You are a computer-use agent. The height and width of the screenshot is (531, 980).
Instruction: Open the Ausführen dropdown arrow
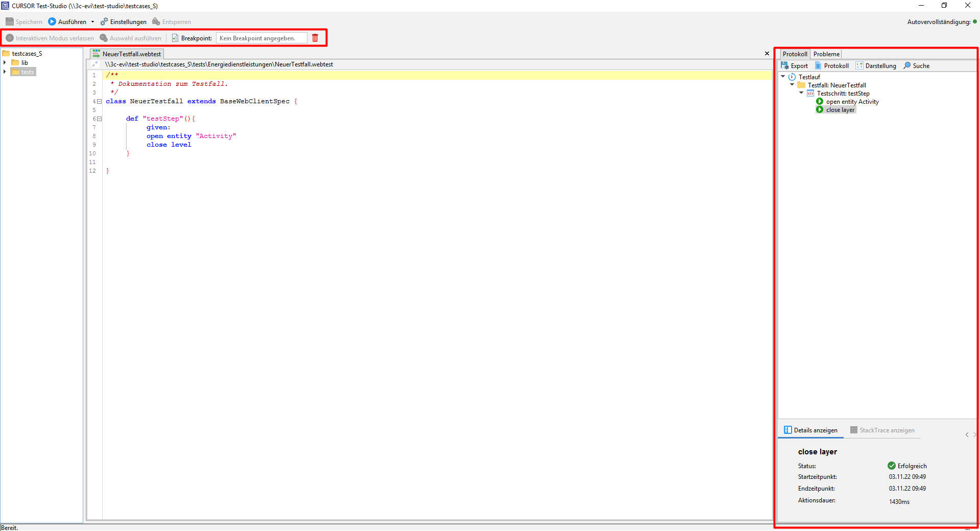pos(92,22)
